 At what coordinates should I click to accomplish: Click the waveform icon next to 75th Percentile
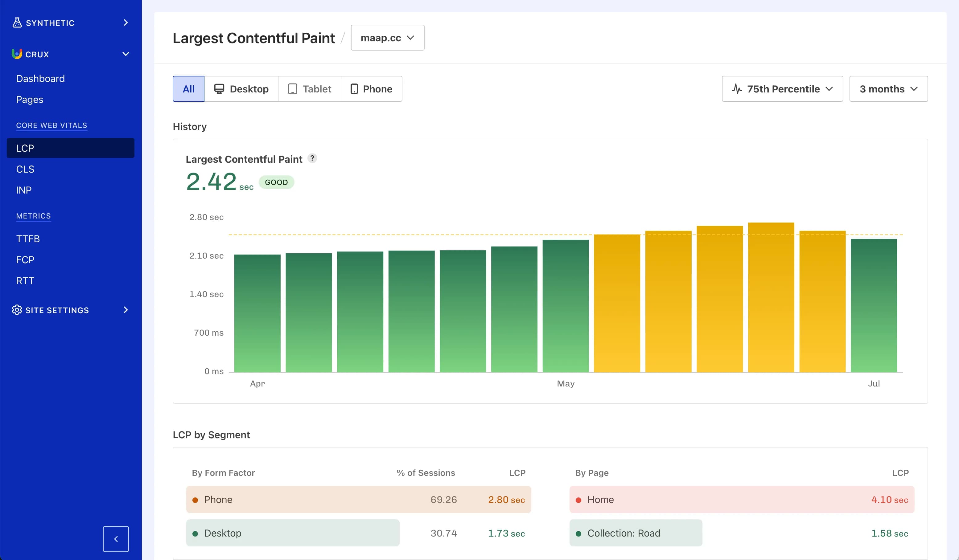pyautogui.click(x=738, y=89)
